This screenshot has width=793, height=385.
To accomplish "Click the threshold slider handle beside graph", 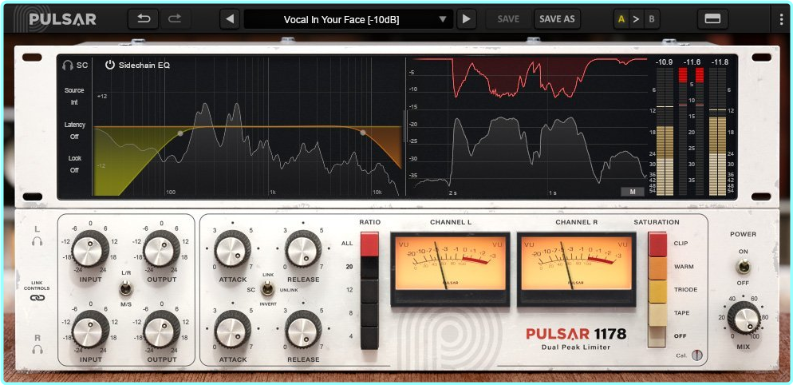I will click(404, 125).
